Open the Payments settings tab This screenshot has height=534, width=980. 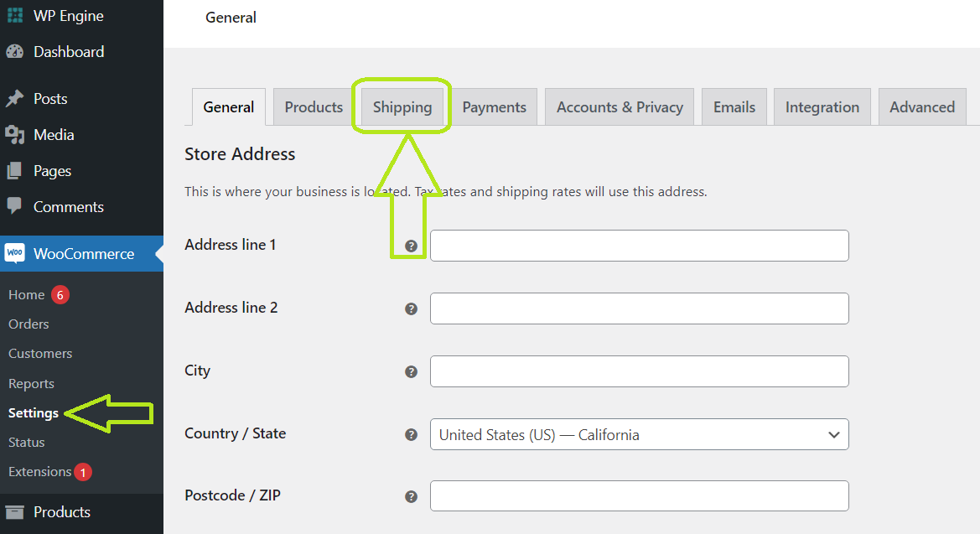[494, 106]
